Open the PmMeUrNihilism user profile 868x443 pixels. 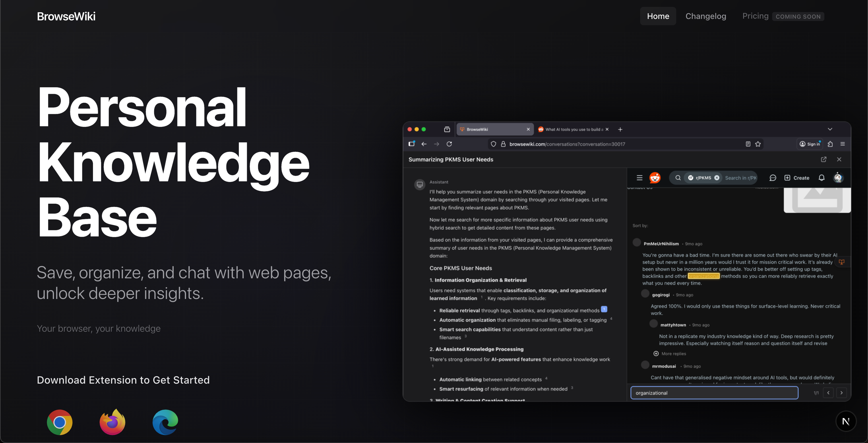(x=661, y=244)
